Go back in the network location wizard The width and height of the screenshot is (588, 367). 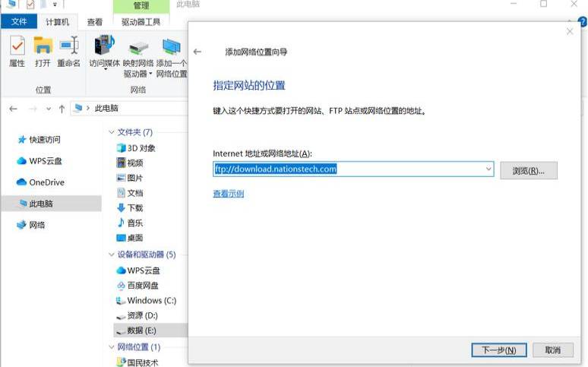click(x=198, y=52)
